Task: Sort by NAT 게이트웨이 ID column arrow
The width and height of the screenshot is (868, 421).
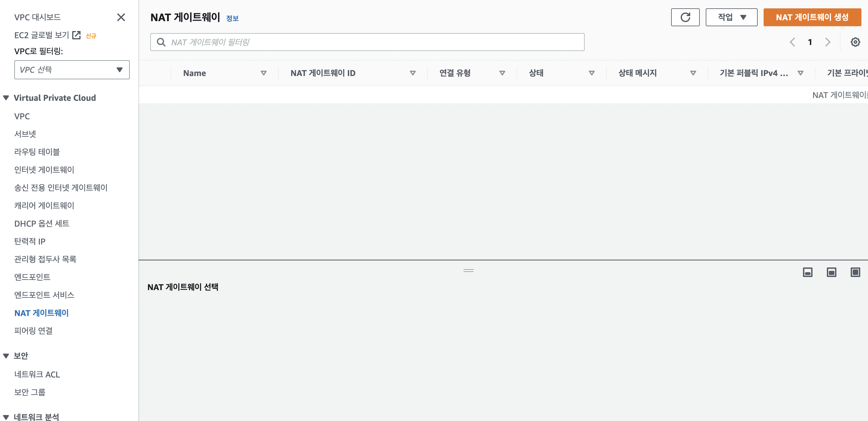Action: coord(413,73)
